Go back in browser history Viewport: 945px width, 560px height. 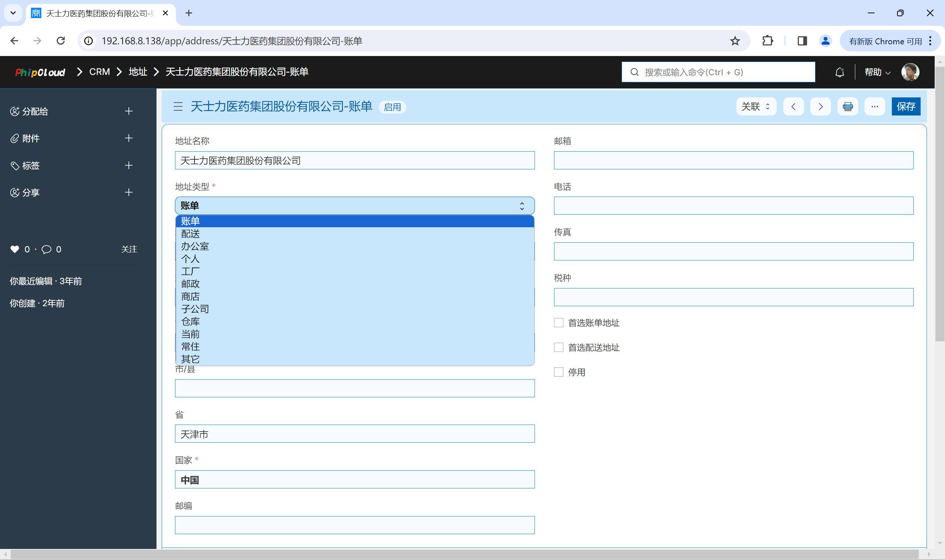[x=14, y=41]
